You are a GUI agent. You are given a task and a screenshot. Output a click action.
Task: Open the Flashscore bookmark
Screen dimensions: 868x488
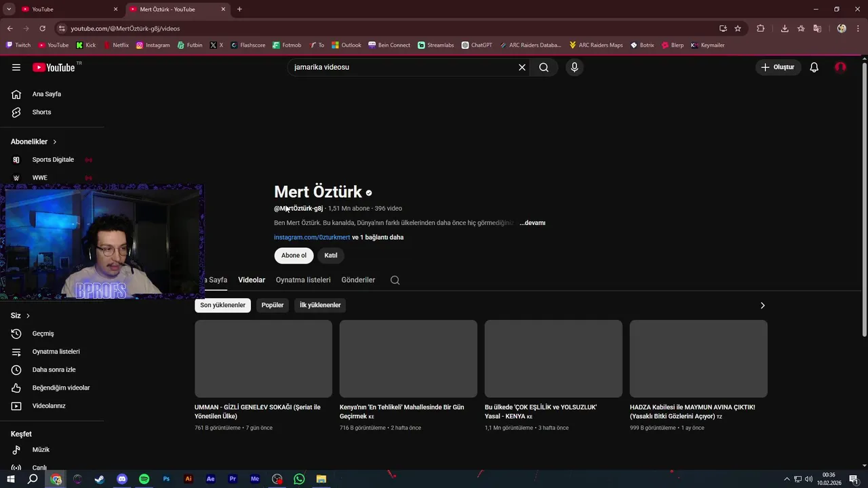click(x=248, y=45)
